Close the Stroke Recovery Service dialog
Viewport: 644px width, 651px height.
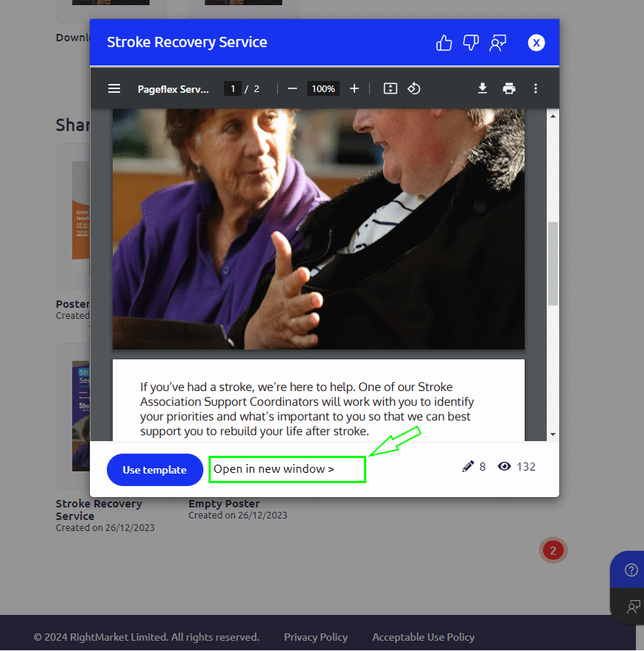536,43
